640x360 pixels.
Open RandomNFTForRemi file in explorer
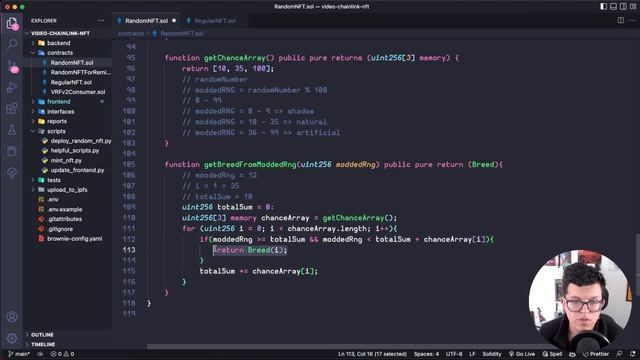point(80,72)
